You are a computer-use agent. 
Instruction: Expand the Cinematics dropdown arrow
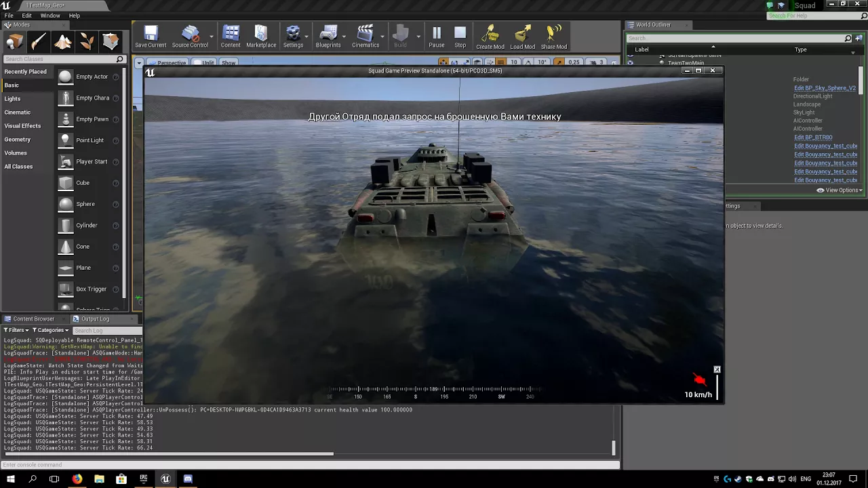[383, 37]
